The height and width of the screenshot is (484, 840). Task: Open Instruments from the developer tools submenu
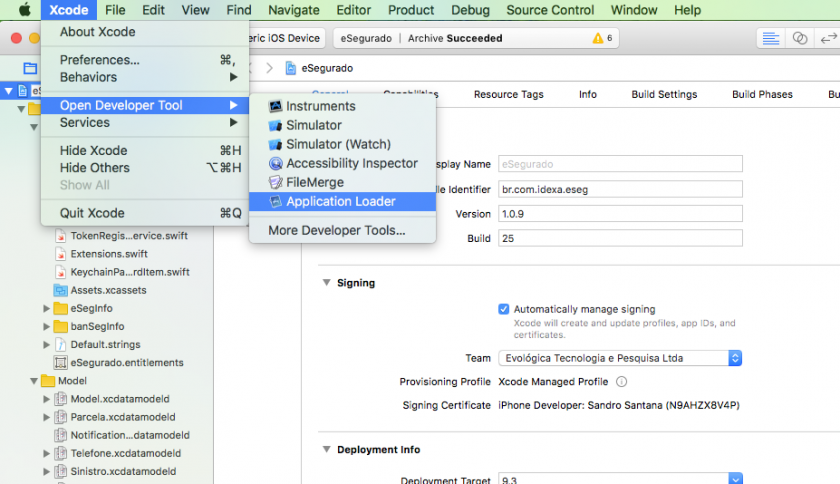tap(320, 106)
